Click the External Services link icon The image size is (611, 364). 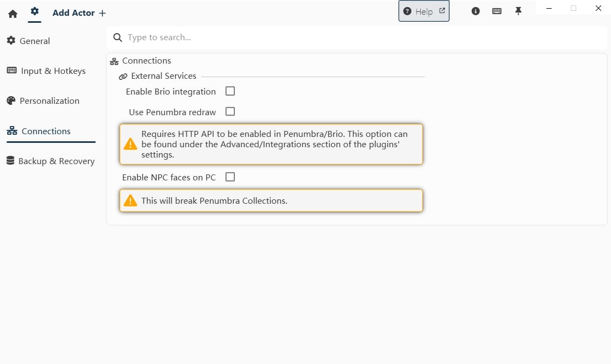[x=123, y=77]
